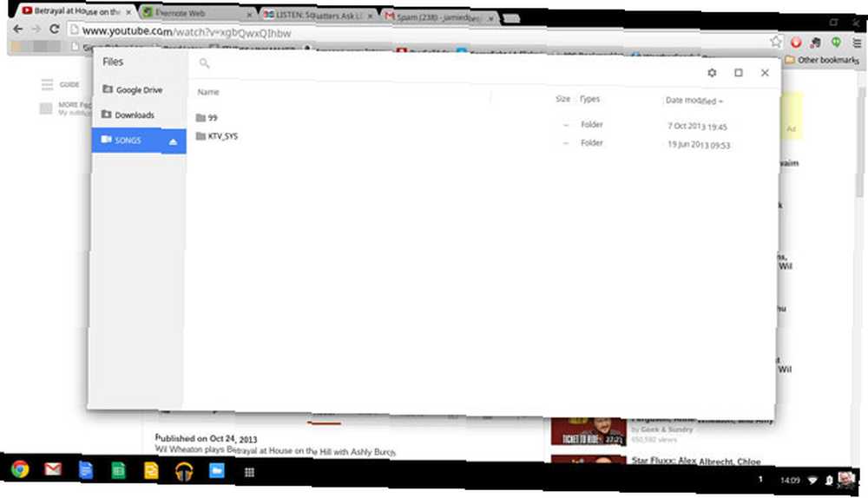Screen dimensions: 868x498
Task: Launch Google Docs from the shelf
Action: tap(85, 469)
